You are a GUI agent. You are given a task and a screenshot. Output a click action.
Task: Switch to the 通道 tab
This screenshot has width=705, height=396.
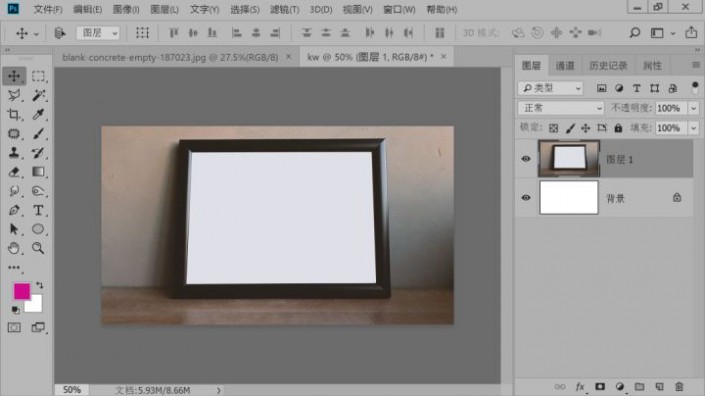pyautogui.click(x=565, y=66)
